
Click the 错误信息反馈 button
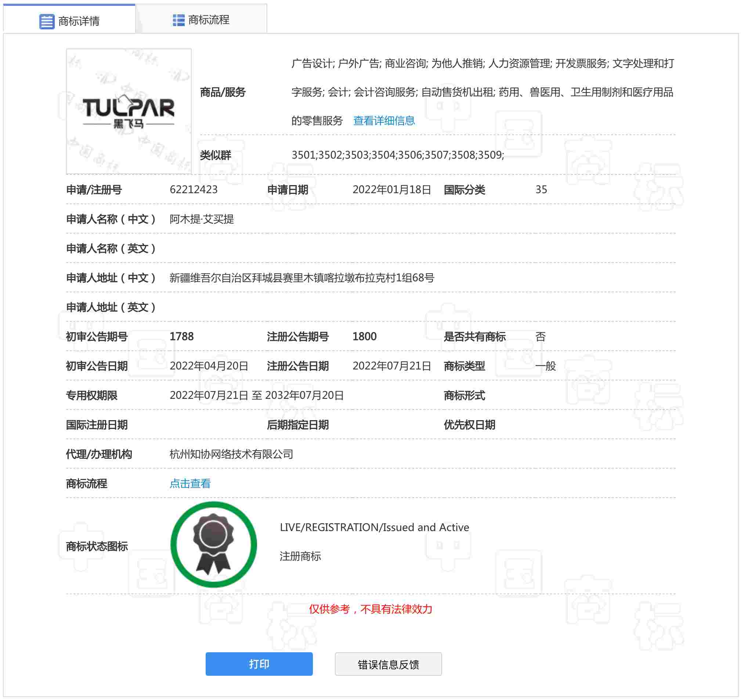click(x=388, y=664)
